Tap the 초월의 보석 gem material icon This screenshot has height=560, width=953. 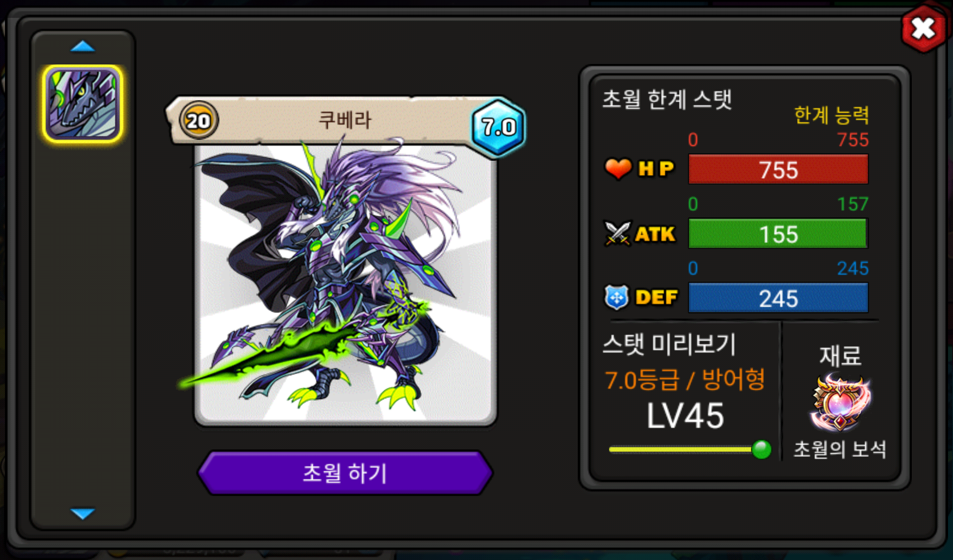tap(840, 403)
